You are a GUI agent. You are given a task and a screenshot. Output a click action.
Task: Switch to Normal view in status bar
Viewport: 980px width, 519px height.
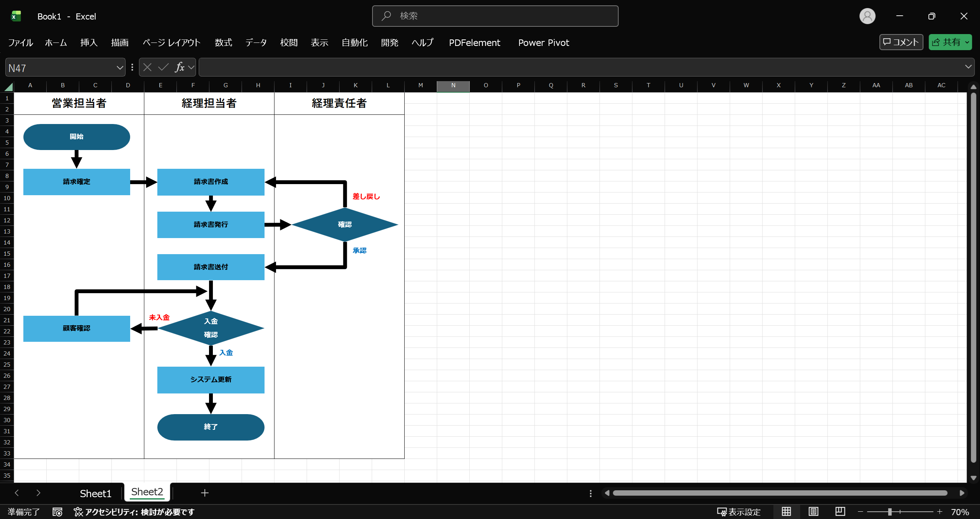tap(786, 512)
